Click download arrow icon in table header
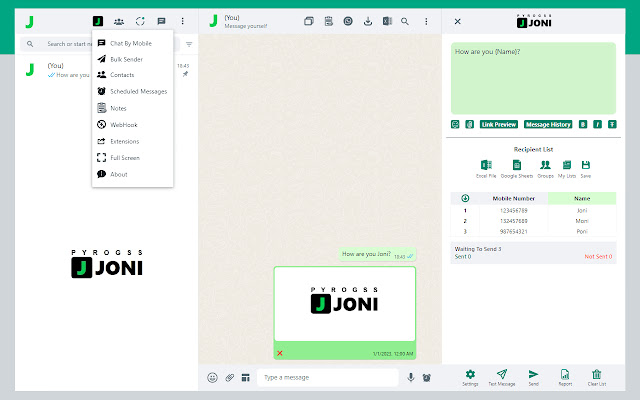 click(x=465, y=198)
